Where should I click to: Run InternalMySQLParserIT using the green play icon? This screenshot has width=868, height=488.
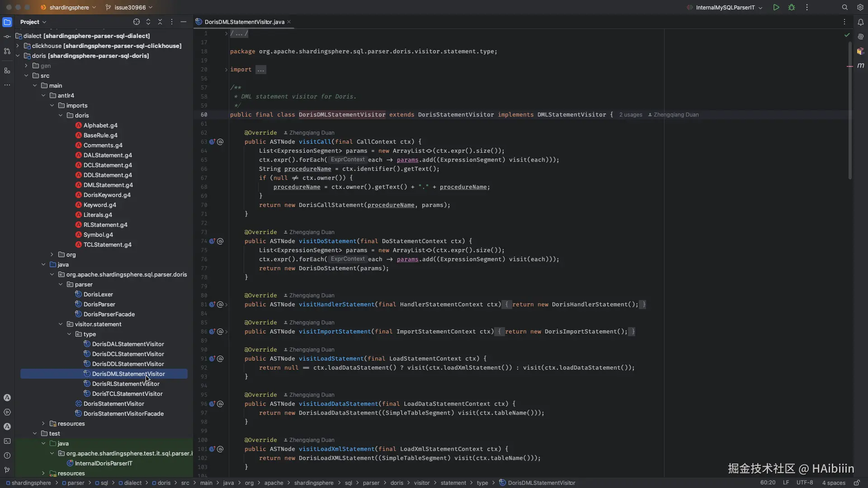coord(776,7)
